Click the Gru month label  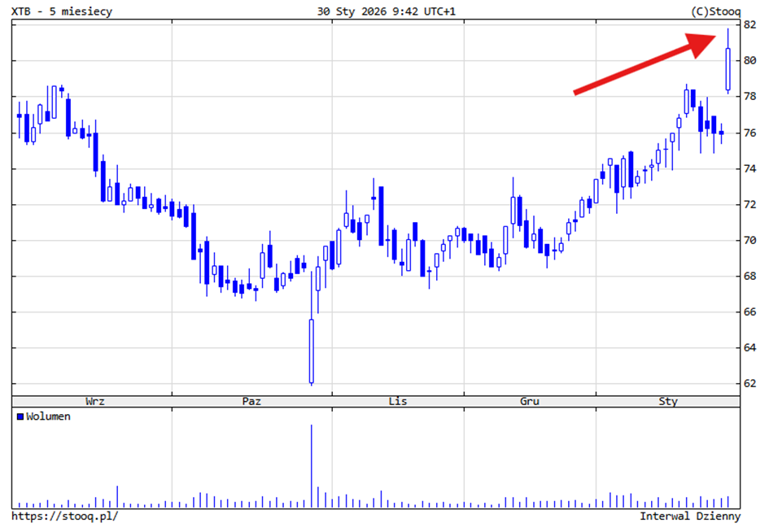(530, 401)
